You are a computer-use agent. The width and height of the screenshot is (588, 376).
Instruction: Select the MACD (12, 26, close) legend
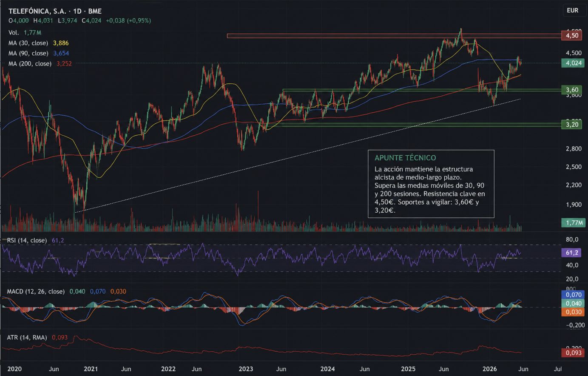tap(36, 291)
